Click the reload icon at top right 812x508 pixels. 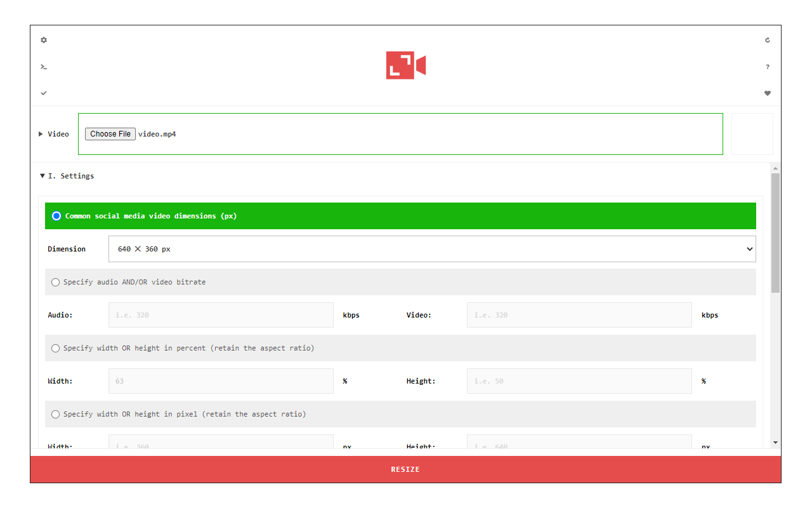[x=767, y=40]
